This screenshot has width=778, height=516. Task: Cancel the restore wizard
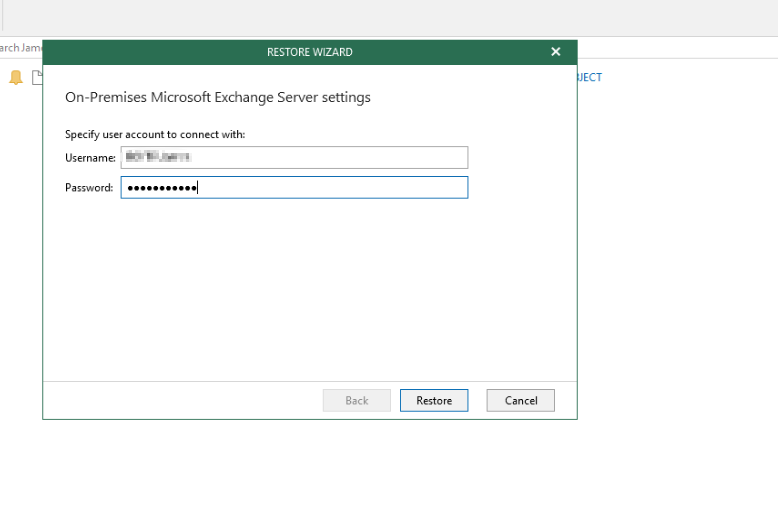[x=520, y=400]
